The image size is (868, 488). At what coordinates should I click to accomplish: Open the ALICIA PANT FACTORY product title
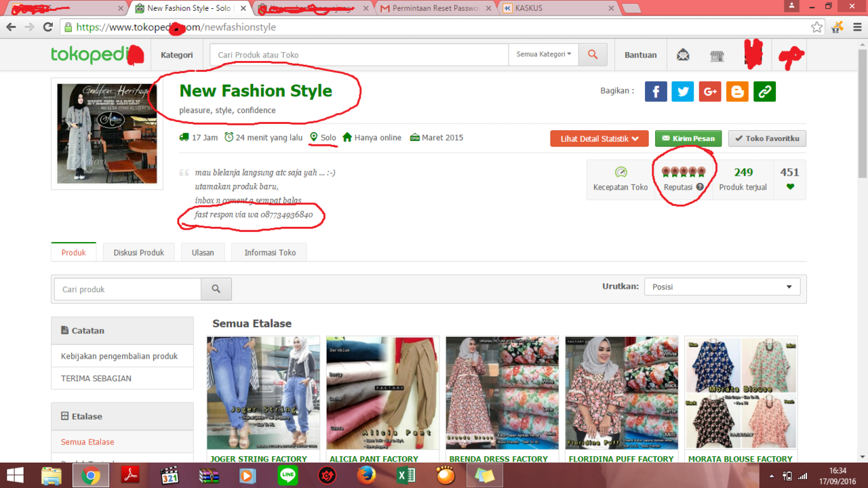point(374,459)
